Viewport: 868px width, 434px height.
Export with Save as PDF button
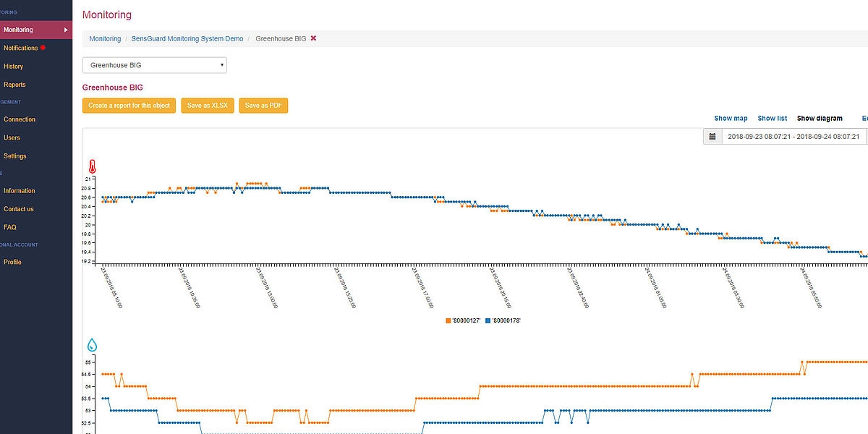(263, 106)
